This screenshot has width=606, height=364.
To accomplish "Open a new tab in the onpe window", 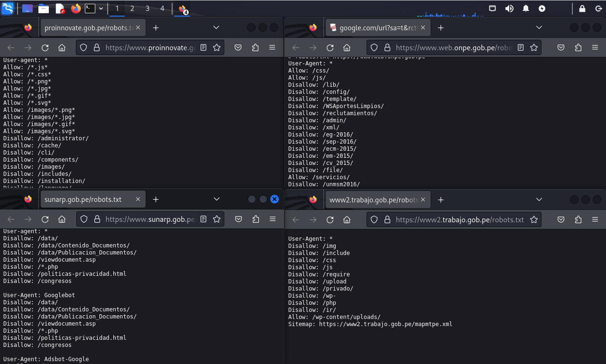I will click(x=441, y=27).
